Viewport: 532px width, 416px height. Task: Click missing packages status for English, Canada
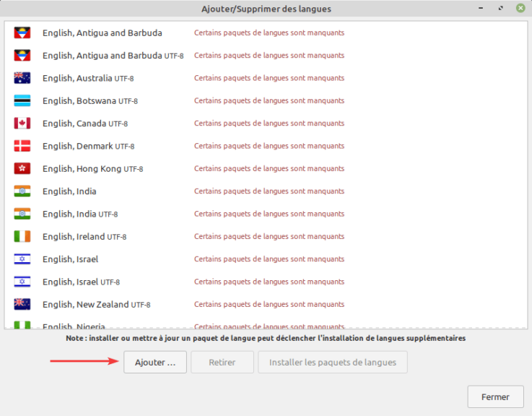pyautogui.click(x=269, y=123)
